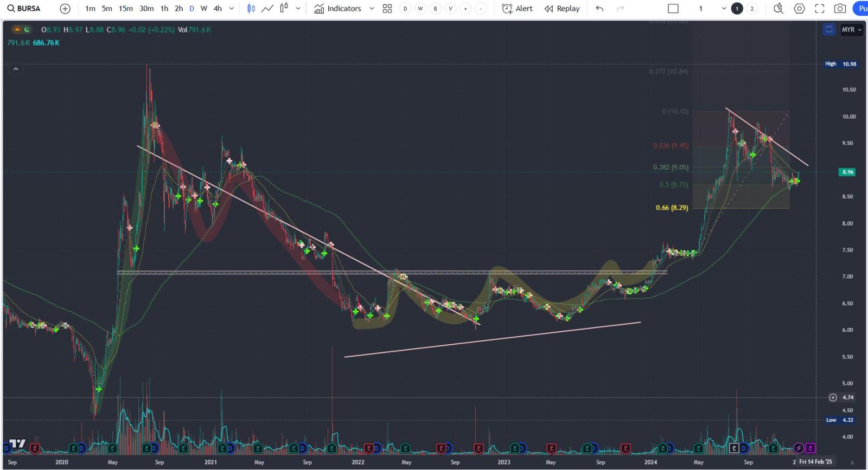868x470 pixels.
Task: Select the 2h timeframe
Action: pos(178,9)
